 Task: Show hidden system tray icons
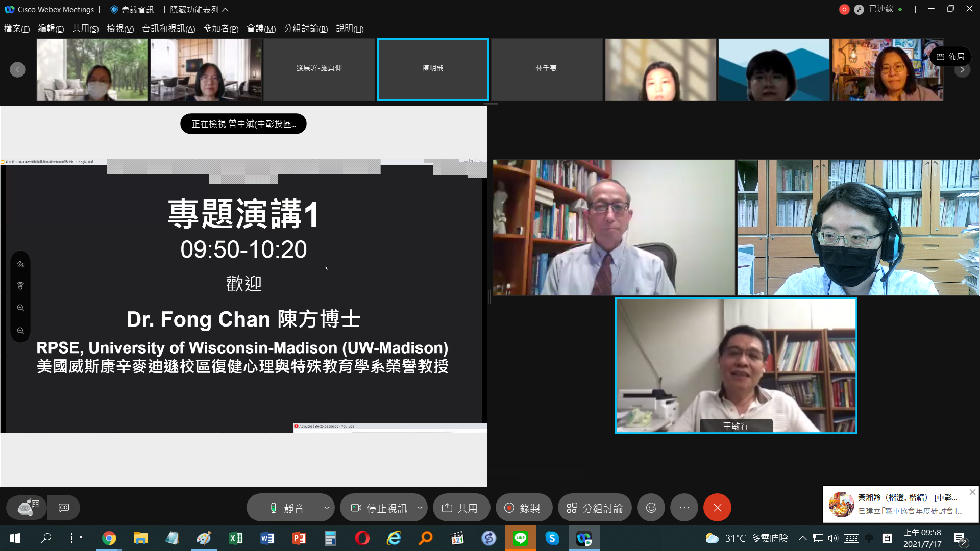point(802,538)
